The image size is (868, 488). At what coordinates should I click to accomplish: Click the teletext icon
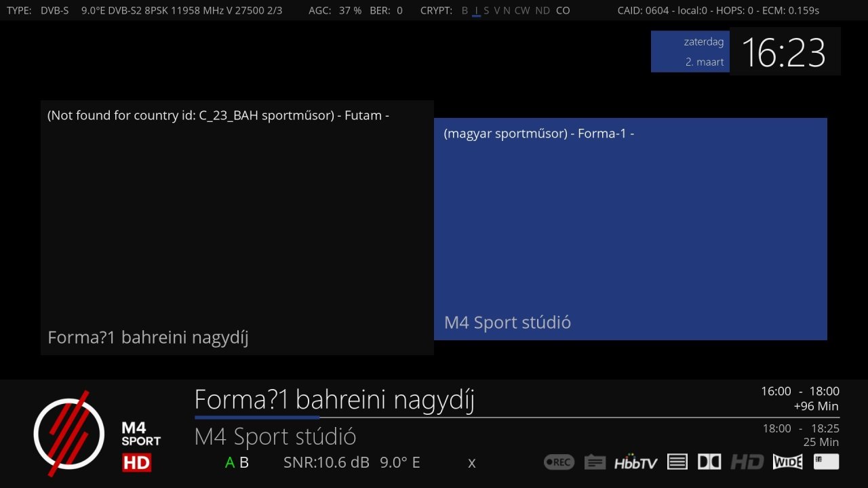click(x=676, y=461)
